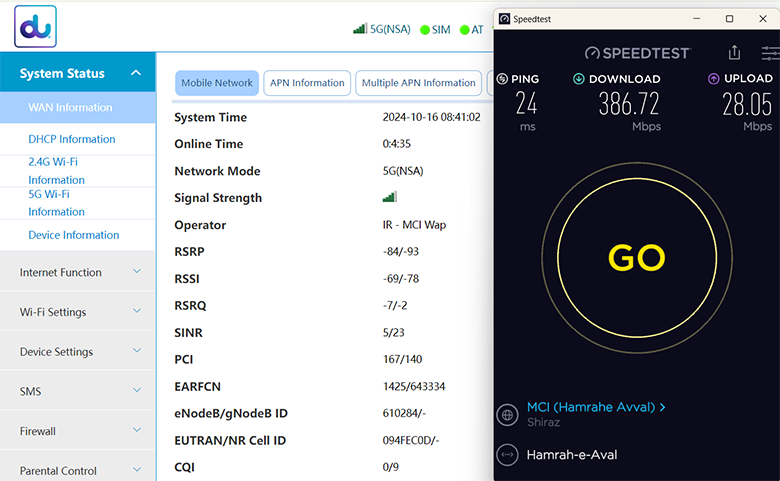Click the Speedtest app icon in title bar

(x=504, y=19)
